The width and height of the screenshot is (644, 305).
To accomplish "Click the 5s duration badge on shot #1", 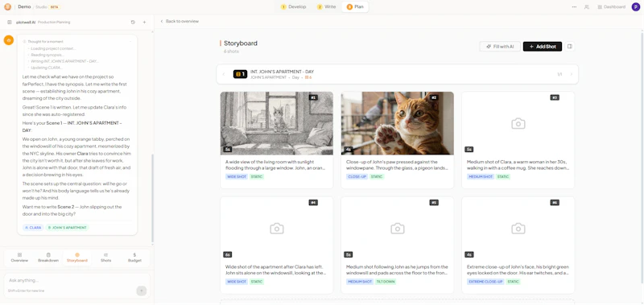I will [228, 150].
